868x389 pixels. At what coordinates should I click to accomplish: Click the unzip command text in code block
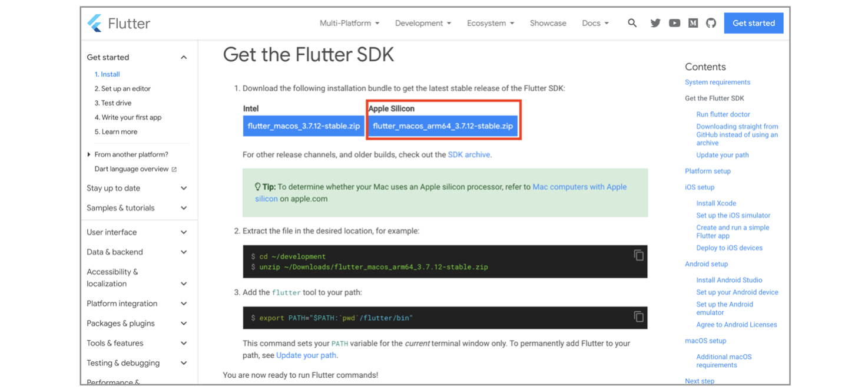tap(373, 267)
